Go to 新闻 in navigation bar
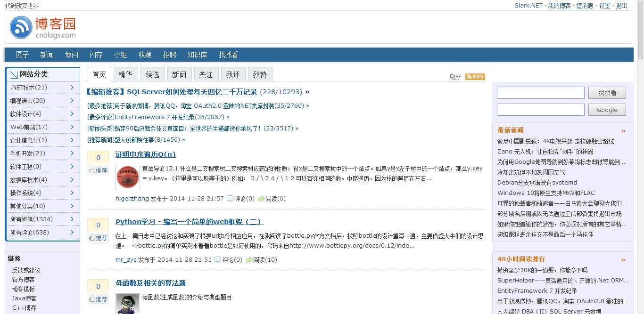 pos(47,55)
